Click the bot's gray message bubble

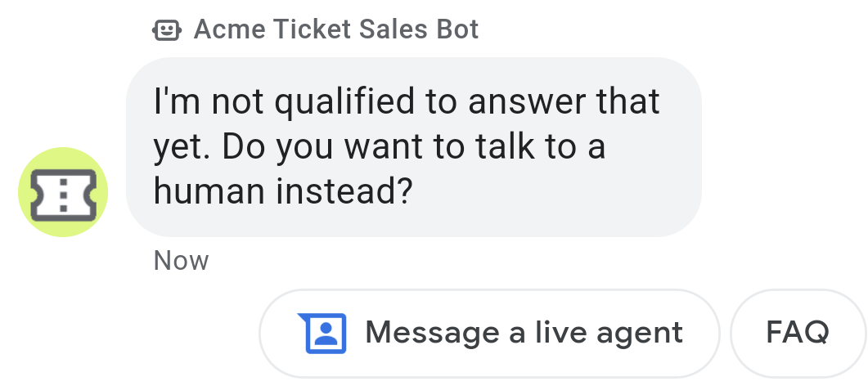(x=413, y=147)
